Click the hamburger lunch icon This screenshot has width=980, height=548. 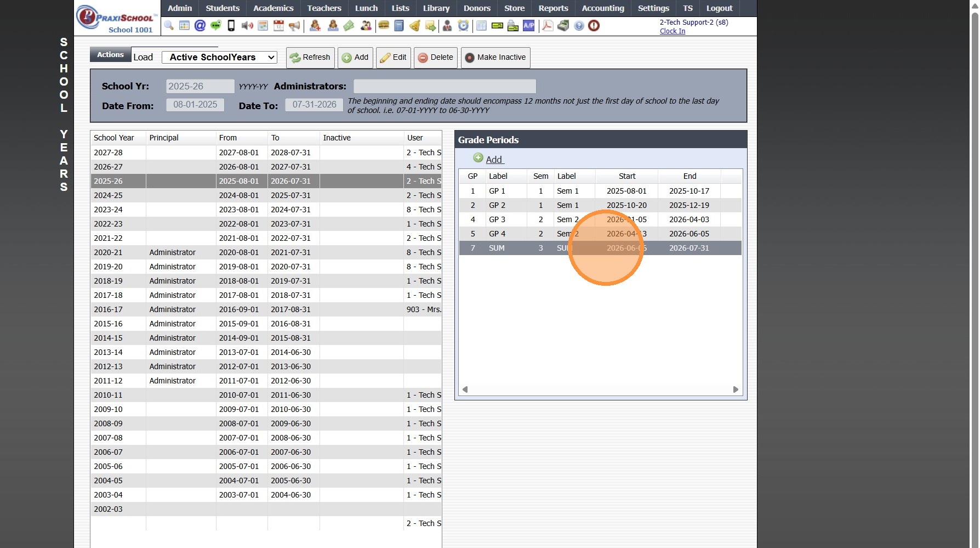point(384,26)
